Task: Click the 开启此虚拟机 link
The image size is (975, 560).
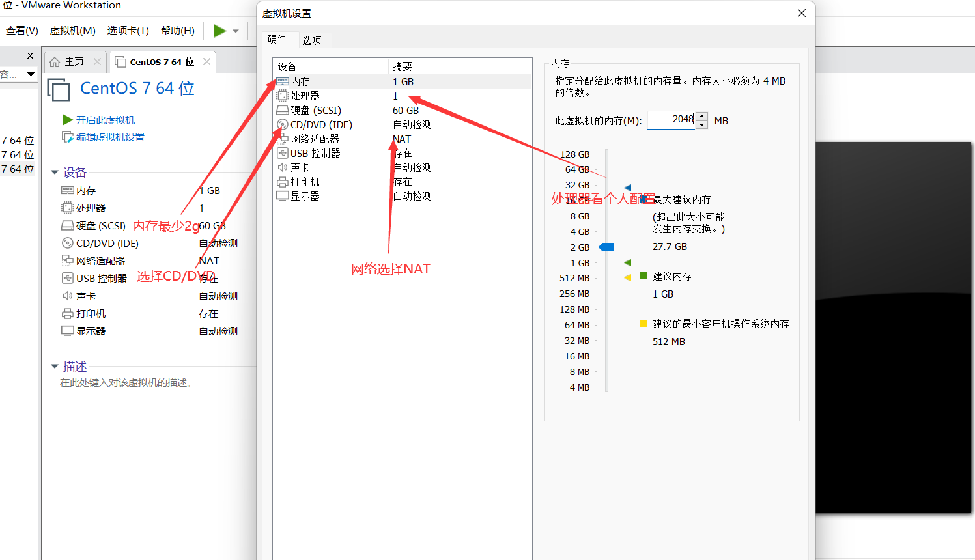Action: 106,120
